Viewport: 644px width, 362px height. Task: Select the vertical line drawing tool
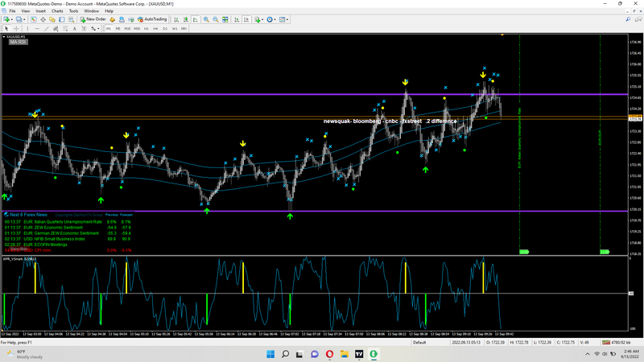27,28
